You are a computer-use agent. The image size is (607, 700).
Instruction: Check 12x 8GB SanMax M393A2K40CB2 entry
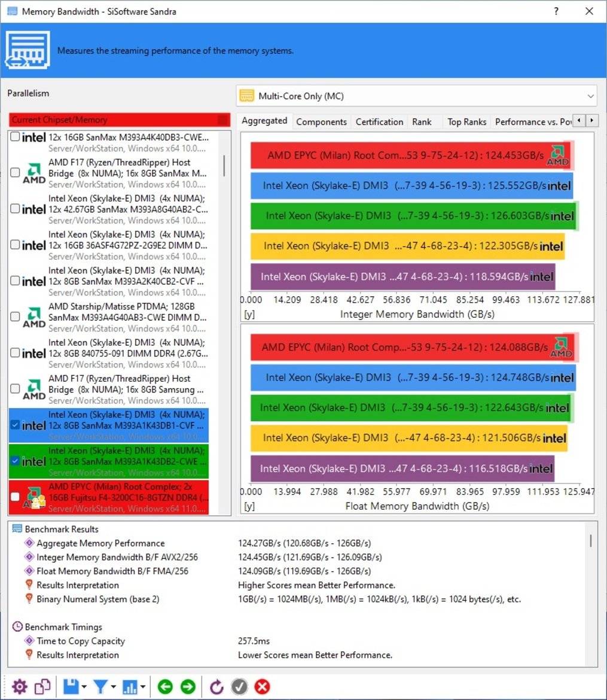15,281
